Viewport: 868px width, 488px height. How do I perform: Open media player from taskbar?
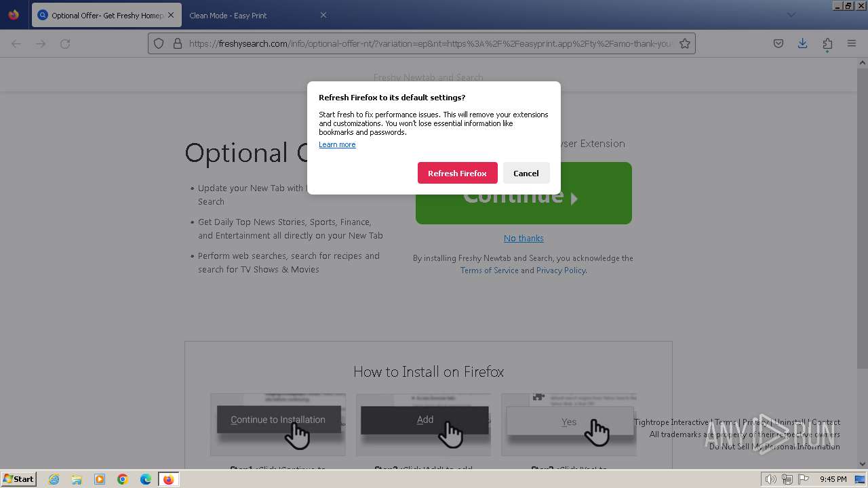(x=100, y=479)
